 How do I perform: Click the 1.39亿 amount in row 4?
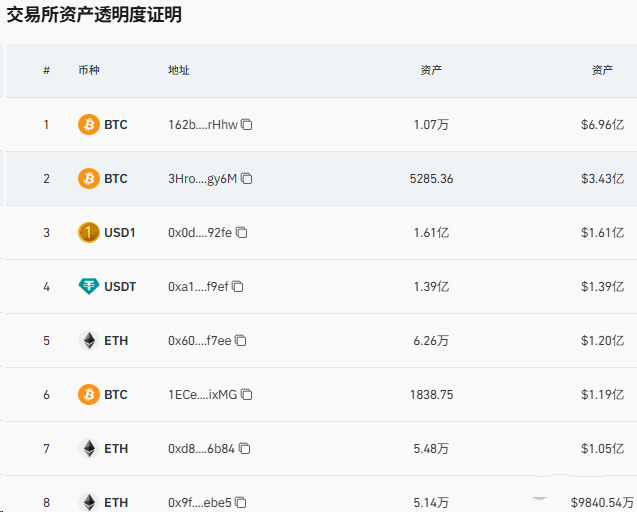tap(431, 286)
